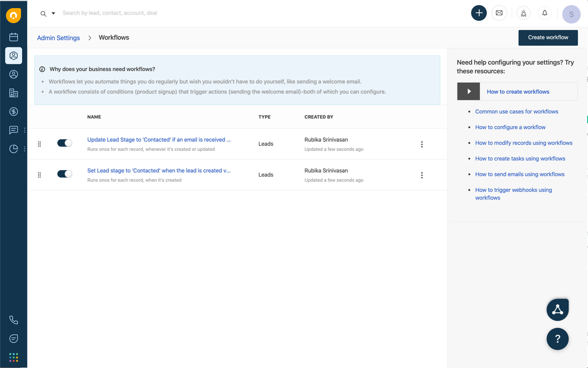Disable the 'Update Lead Stage' workflow toggle
588x368 pixels.
(65, 143)
